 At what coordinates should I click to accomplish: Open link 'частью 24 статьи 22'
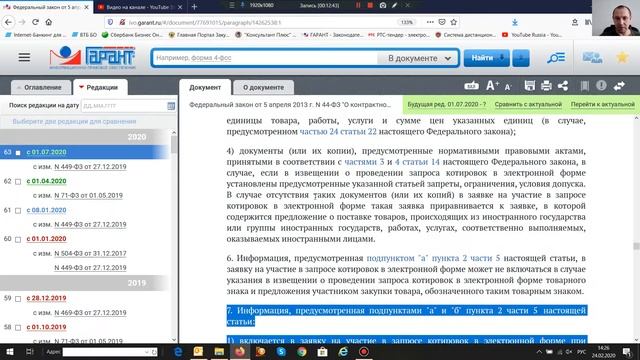(338, 131)
